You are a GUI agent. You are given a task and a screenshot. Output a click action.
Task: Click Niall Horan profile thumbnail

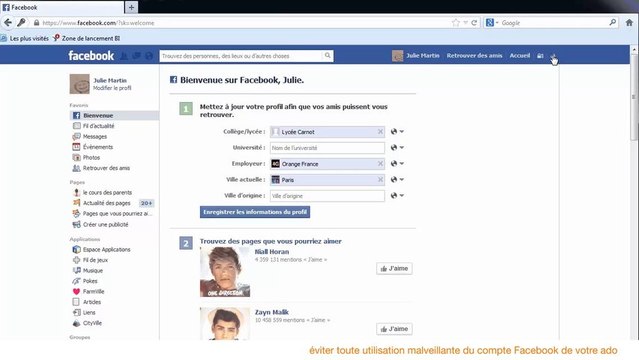click(x=225, y=272)
